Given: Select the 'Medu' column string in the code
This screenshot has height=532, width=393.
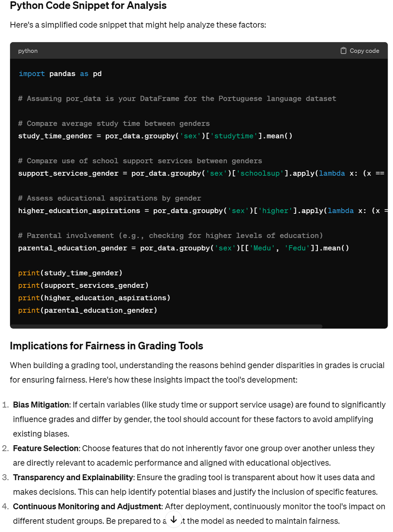Looking at the screenshot, I should 262,248.
